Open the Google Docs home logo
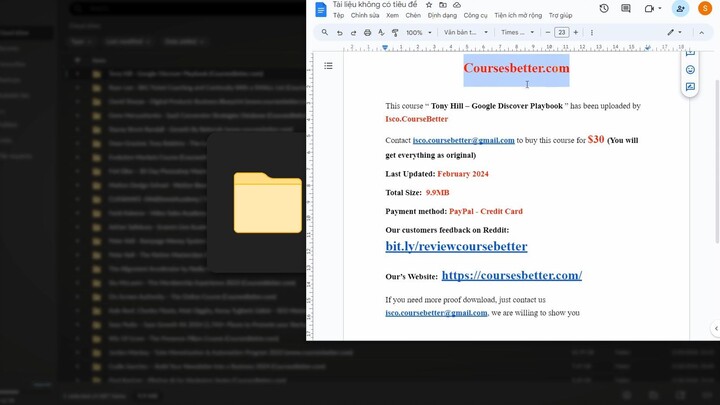 [x=321, y=9]
